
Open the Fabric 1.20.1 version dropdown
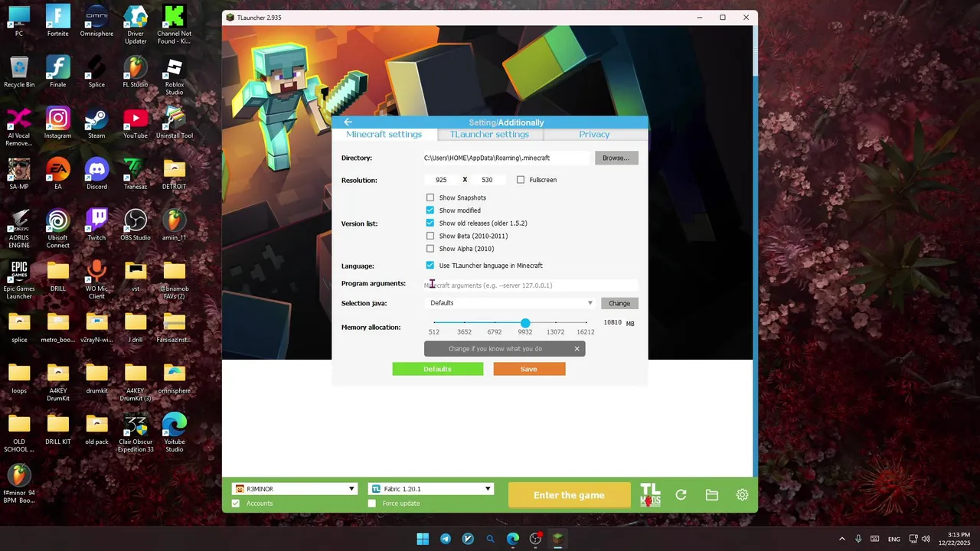[x=430, y=489]
